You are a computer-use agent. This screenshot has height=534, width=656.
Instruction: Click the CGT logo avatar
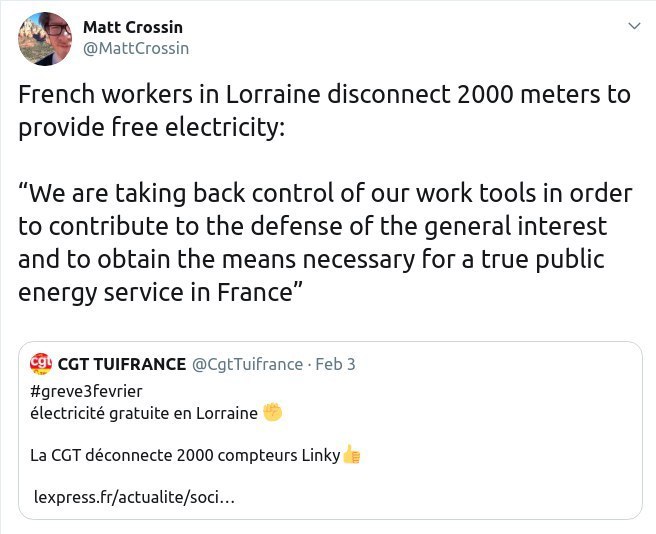[42, 363]
